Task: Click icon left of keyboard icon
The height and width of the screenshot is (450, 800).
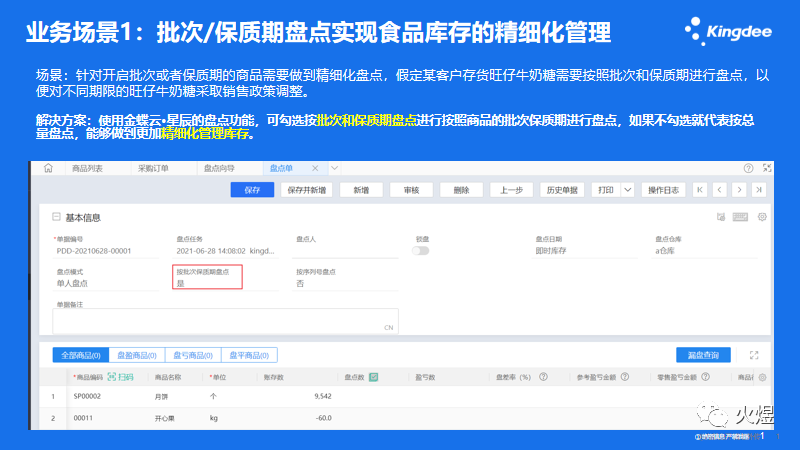Action: (x=721, y=217)
